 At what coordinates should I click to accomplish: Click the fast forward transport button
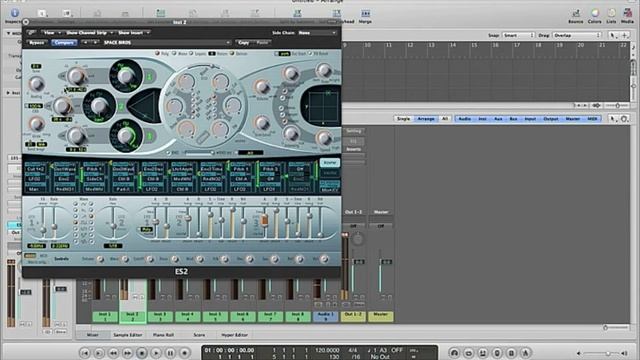(x=127, y=353)
